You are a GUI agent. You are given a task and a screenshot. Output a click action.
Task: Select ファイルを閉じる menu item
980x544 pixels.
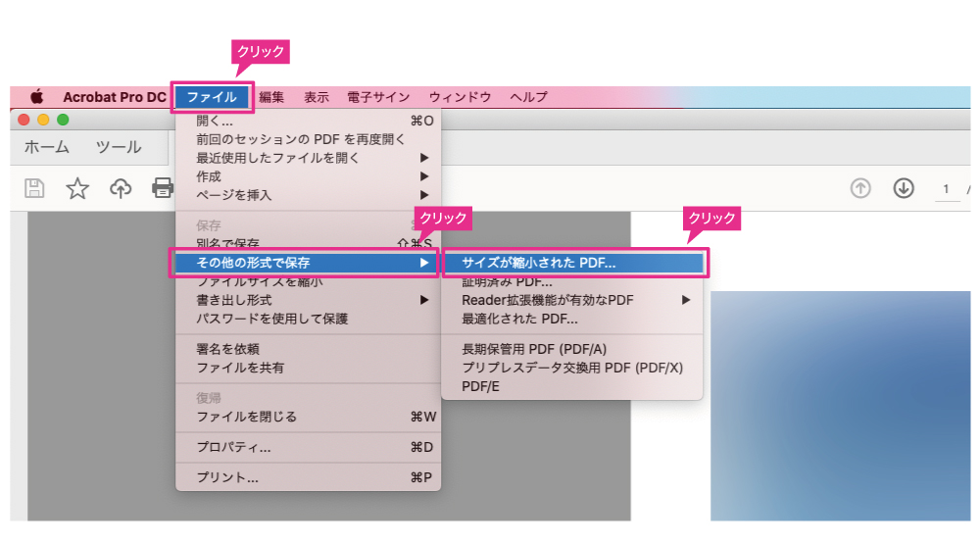[308, 417]
